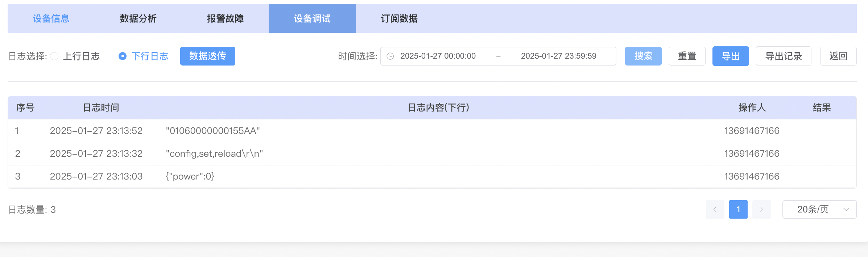Click the 返回 back button

838,56
